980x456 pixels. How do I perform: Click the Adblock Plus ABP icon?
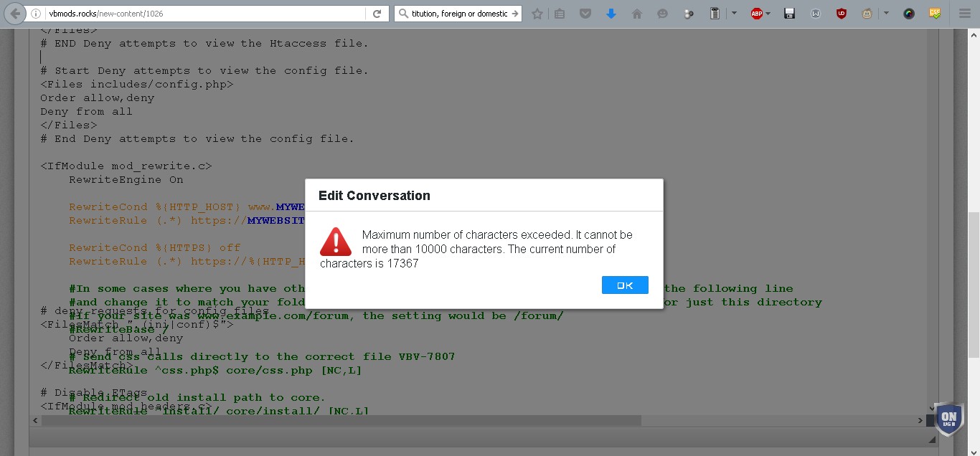[x=757, y=13]
